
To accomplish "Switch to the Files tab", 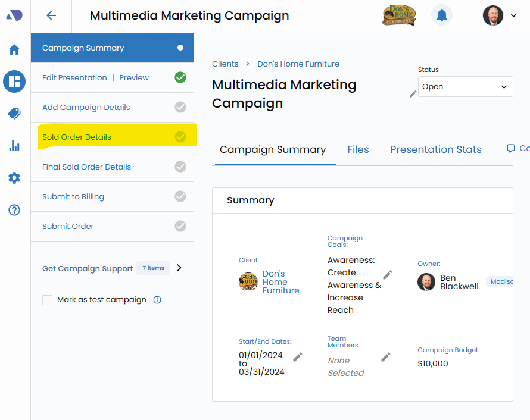I will (358, 150).
